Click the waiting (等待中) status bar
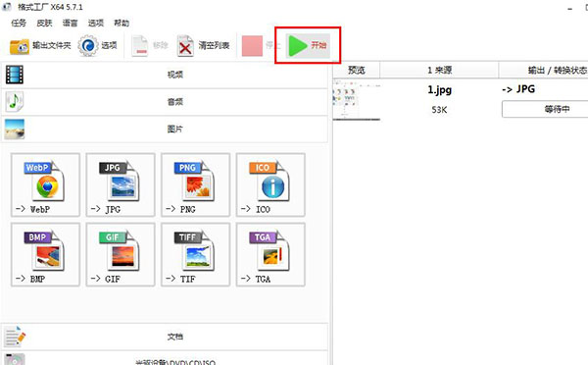This screenshot has width=588, height=365. click(x=545, y=109)
